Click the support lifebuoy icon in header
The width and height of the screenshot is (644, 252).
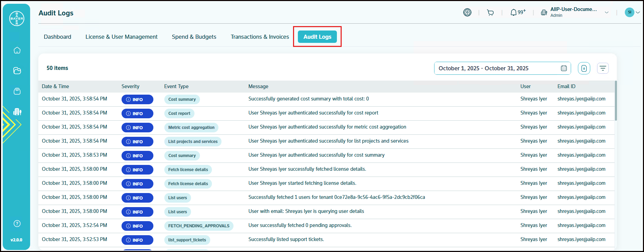tap(467, 13)
